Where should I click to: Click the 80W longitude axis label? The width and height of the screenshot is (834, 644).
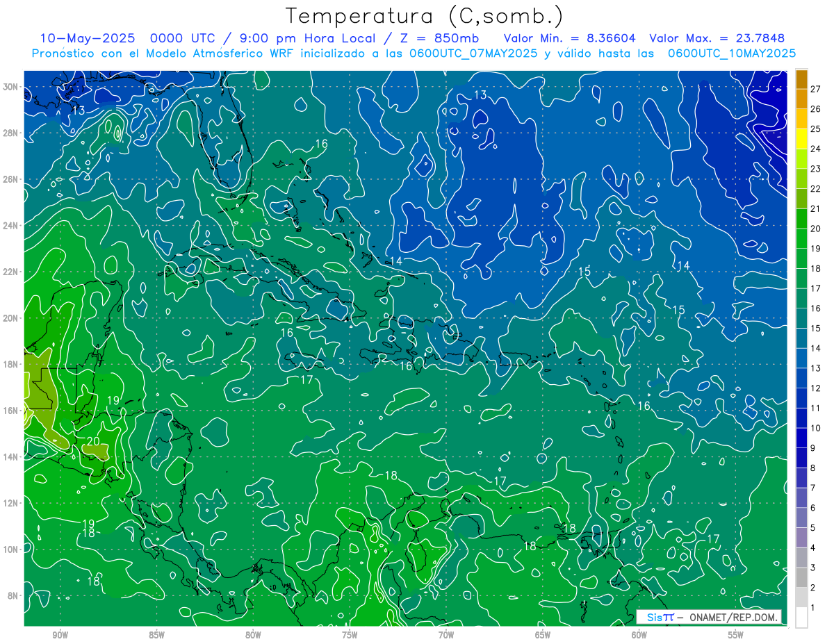[x=254, y=635]
